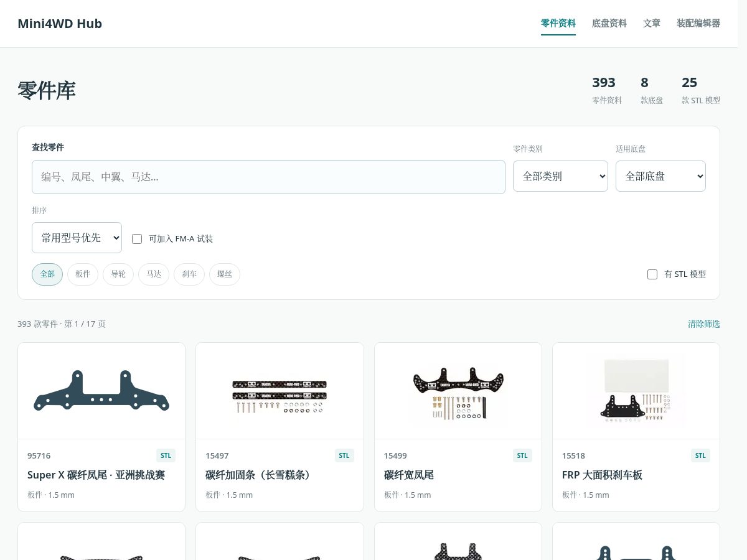Go to the 文章 nav tab
Screen dimensions: 747x560
[x=652, y=24]
